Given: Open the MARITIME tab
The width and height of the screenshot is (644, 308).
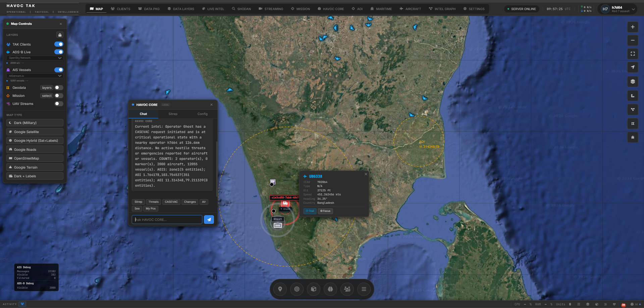Looking at the screenshot, I should point(381,9).
